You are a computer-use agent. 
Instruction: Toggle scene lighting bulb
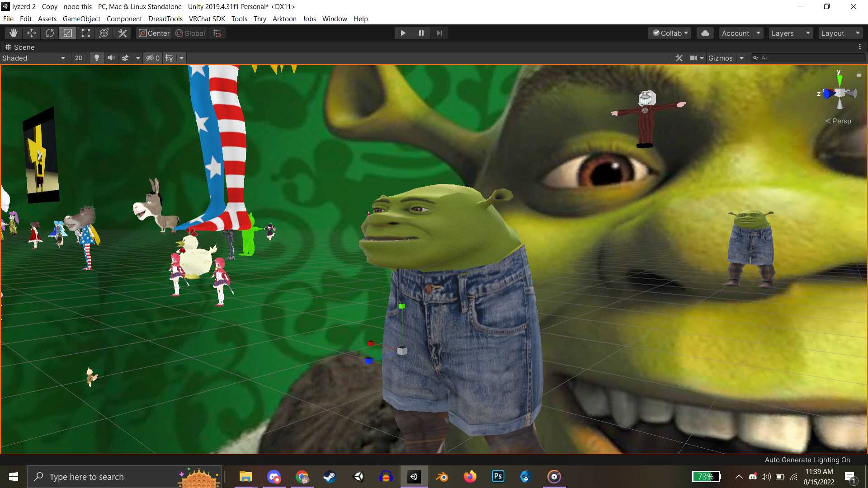pyautogui.click(x=96, y=58)
